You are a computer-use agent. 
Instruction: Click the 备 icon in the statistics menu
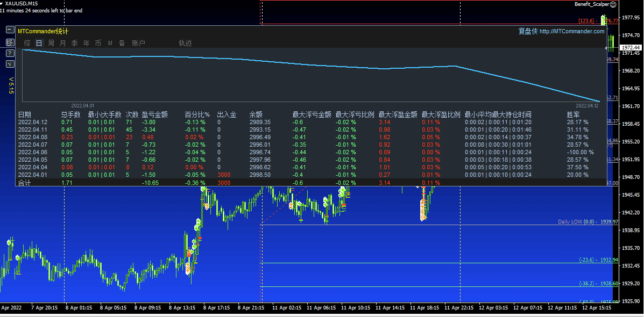[x=122, y=42]
